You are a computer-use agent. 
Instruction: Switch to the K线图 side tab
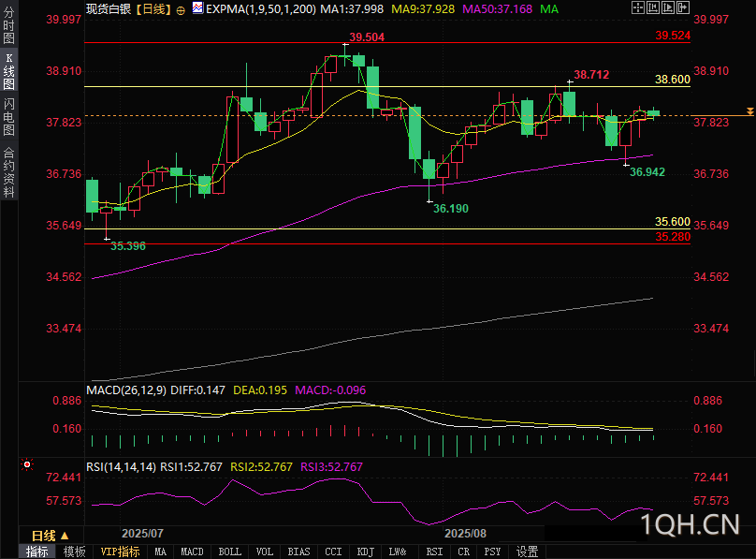click(8, 71)
